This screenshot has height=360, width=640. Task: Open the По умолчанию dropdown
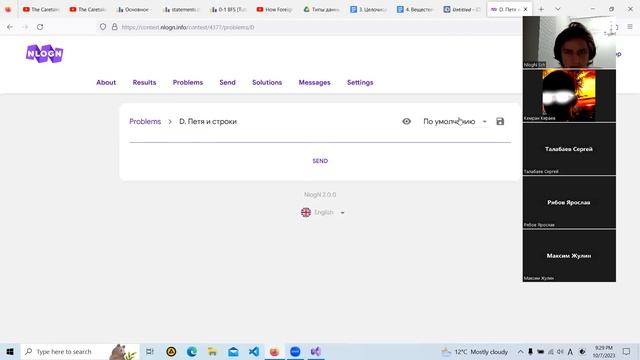tap(455, 121)
